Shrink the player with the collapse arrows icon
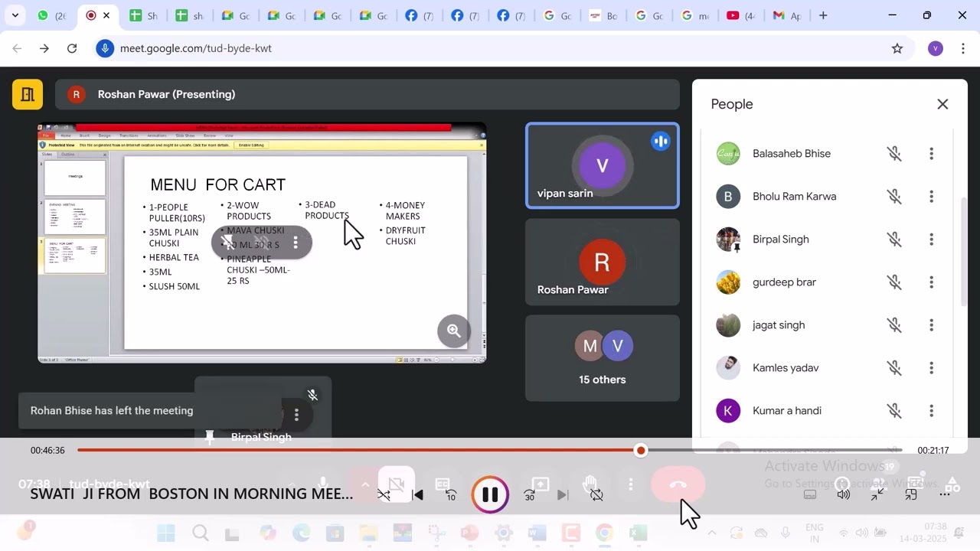Image resolution: width=980 pixels, height=551 pixels. coord(877,494)
